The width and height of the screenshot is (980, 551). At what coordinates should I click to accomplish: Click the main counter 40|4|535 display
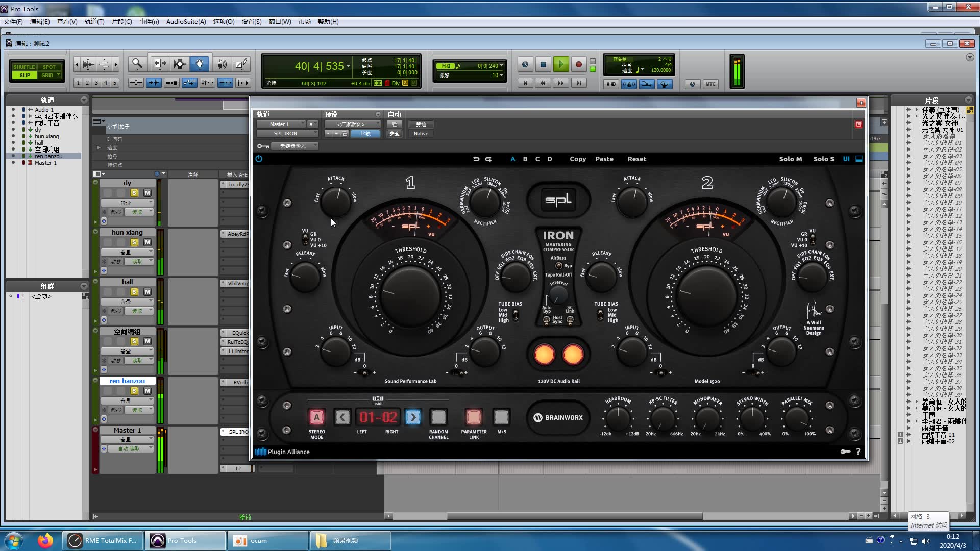pyautogui.click(x=320, y=66)
